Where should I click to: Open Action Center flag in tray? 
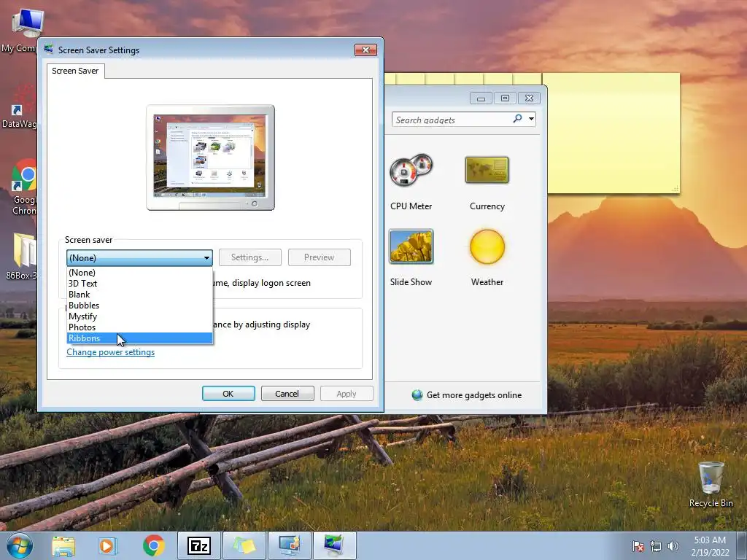click(638, 545)
